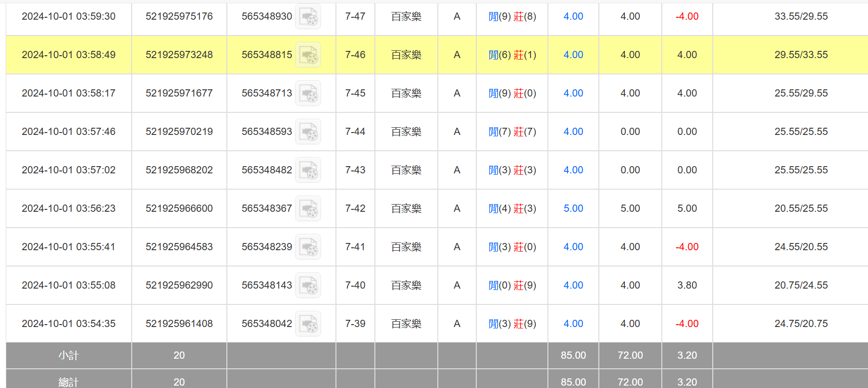The height and width of the screenshot is (388, 868).
Task: Click the 5.00 bet amount link
Action: [x=573, y=208]
